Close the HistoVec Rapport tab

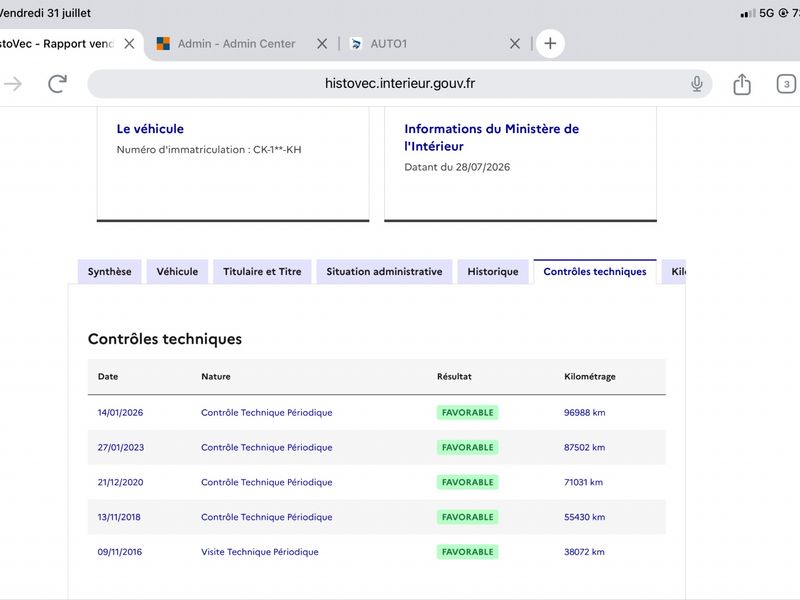(130, 44)
